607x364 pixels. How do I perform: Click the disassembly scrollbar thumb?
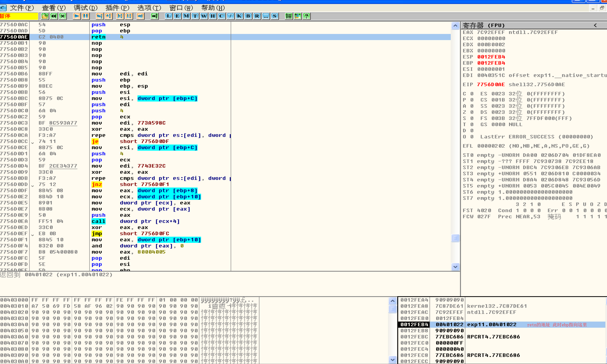[455, 238]
